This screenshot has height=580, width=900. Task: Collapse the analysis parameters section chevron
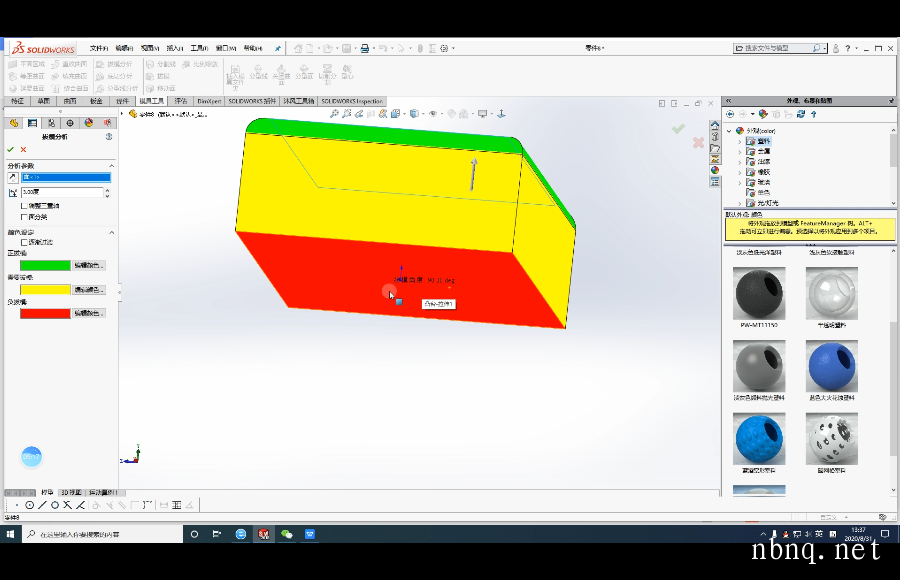[111, 166]
